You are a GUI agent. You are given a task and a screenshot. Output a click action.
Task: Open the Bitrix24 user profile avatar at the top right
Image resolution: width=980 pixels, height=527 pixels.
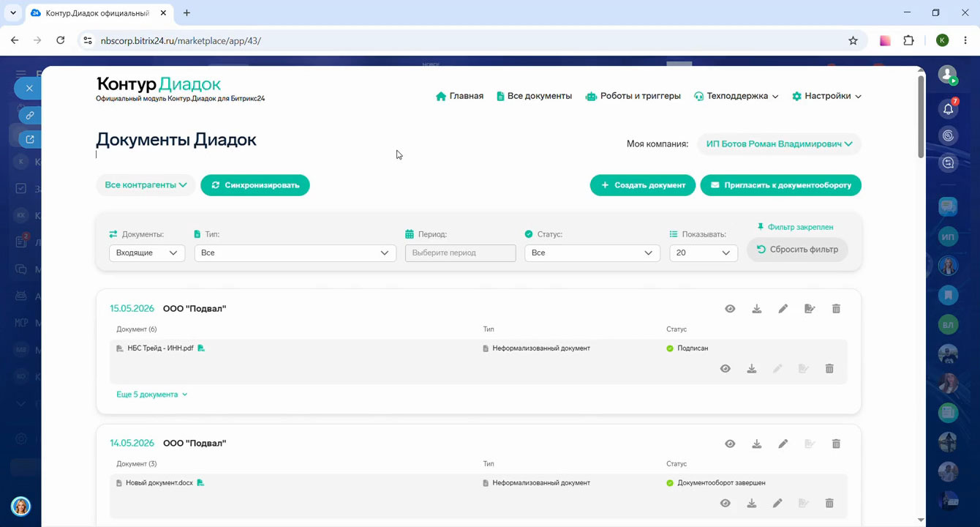tap(948, 74)
